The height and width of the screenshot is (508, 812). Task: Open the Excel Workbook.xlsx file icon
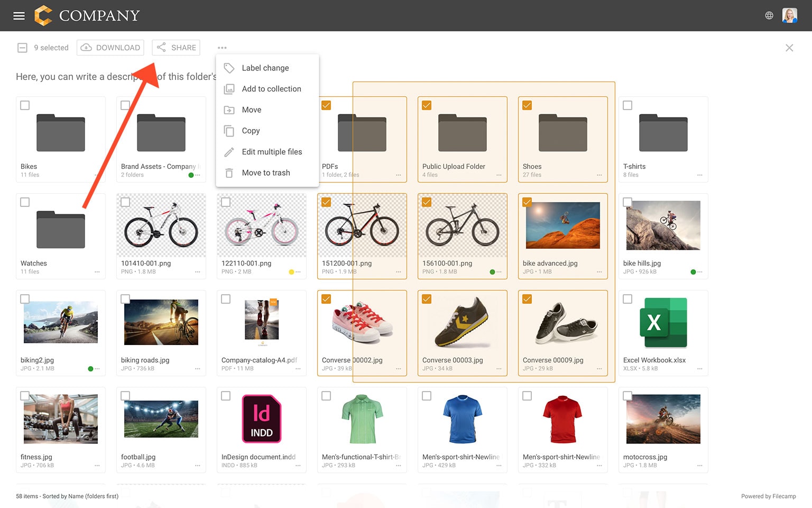pyautogui.click(x=663, y=322)
